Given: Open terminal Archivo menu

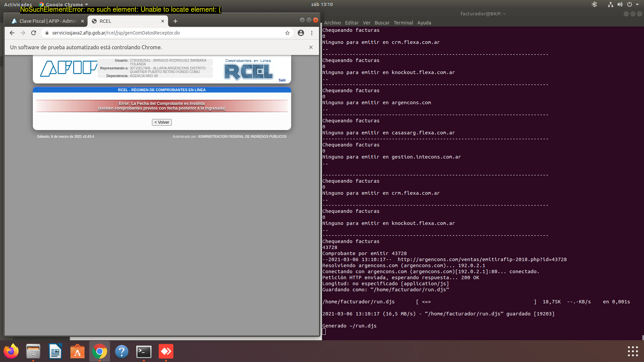Looking at the screenshot, I should 332,23.
